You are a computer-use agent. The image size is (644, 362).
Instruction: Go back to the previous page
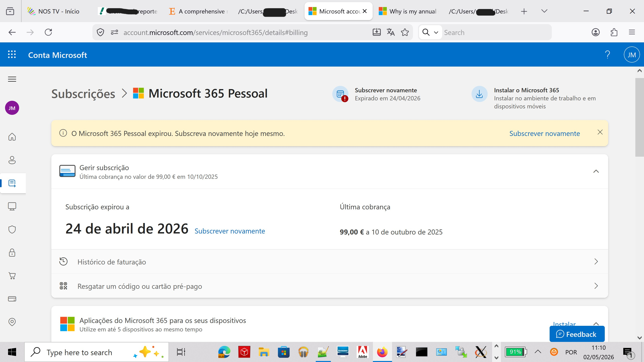pos(12,32)
